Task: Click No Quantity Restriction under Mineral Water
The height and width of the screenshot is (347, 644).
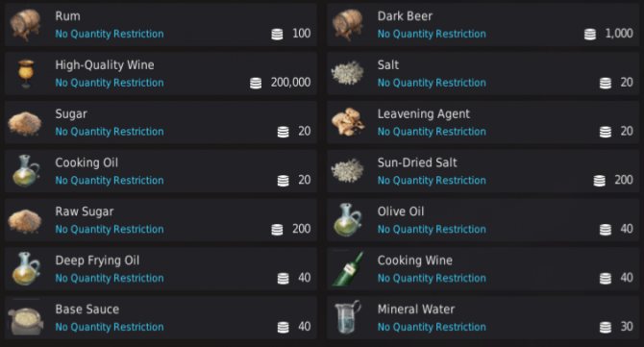Action: point(432,327)
